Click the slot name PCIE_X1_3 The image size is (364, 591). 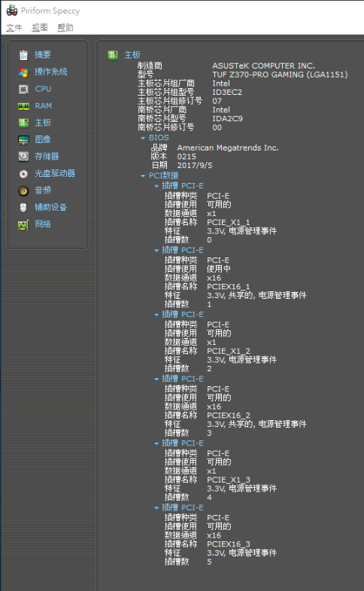228,480
